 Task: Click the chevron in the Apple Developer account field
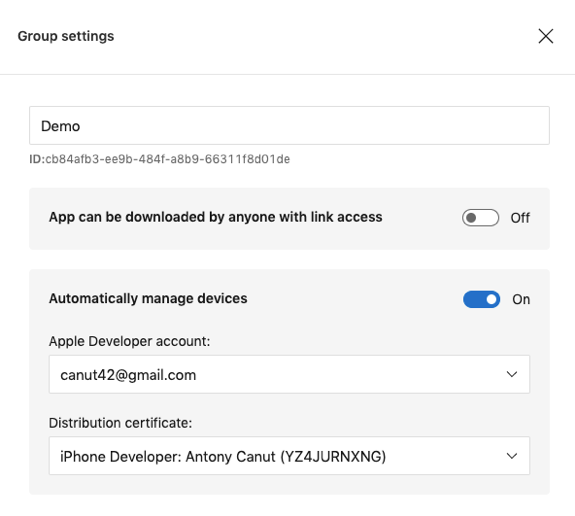[512, 374]
